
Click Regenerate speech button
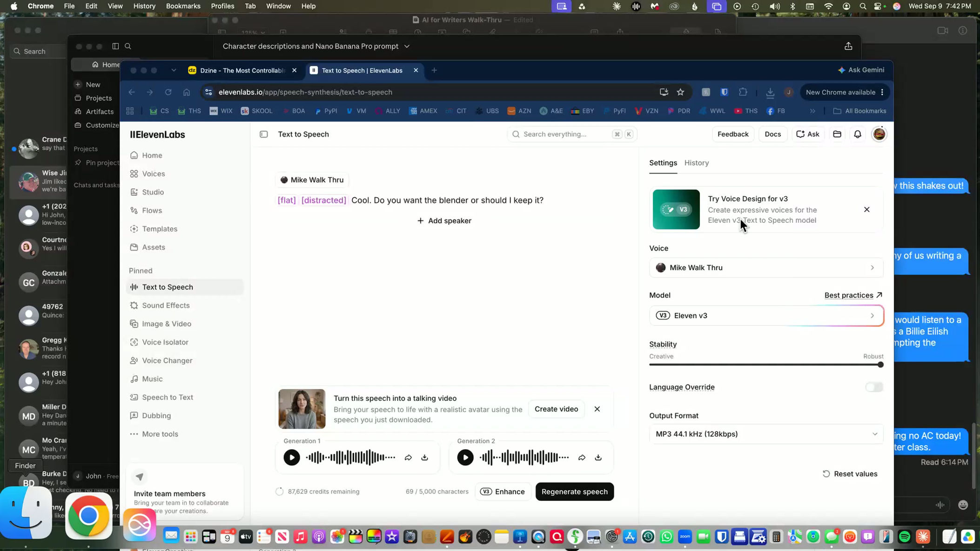(575, 491)
